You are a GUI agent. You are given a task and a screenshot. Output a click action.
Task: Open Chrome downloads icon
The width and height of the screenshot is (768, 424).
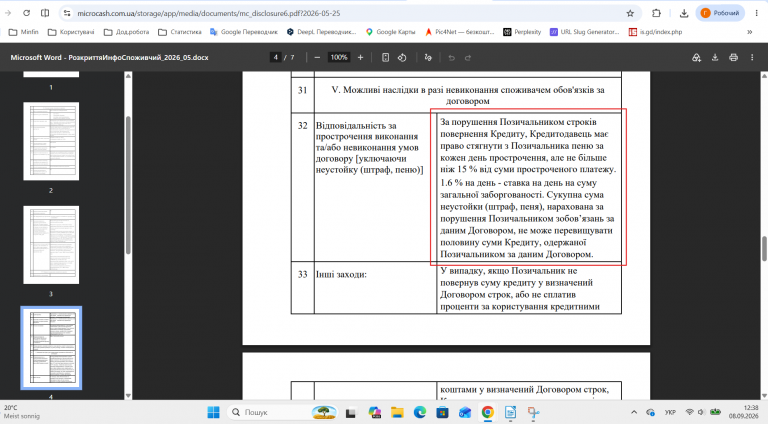[x=684, y=13]
